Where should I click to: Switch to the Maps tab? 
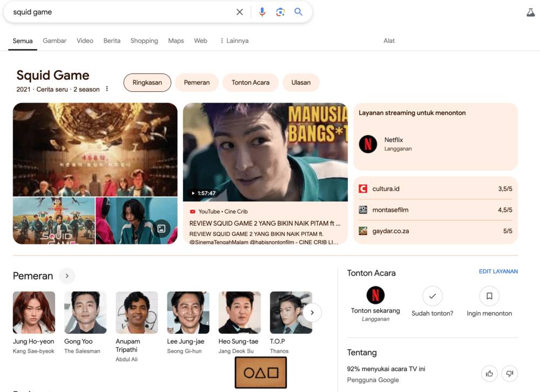tap(175, 40)
